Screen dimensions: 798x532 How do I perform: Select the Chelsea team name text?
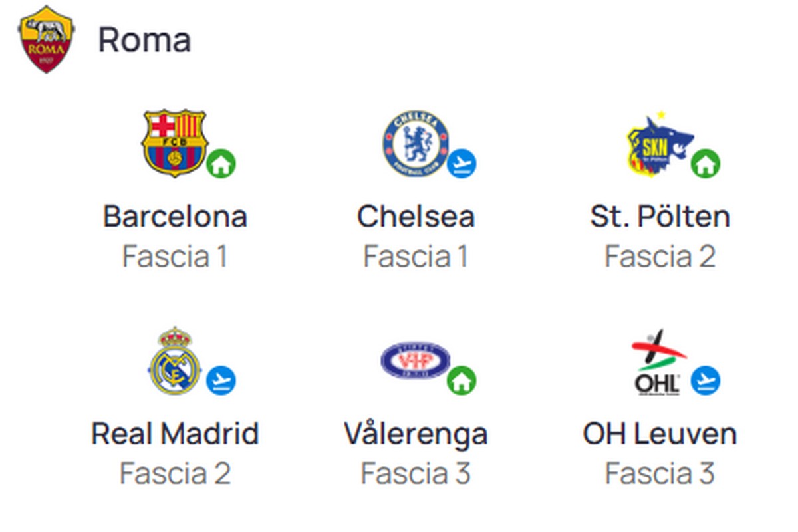coord(416,217)
